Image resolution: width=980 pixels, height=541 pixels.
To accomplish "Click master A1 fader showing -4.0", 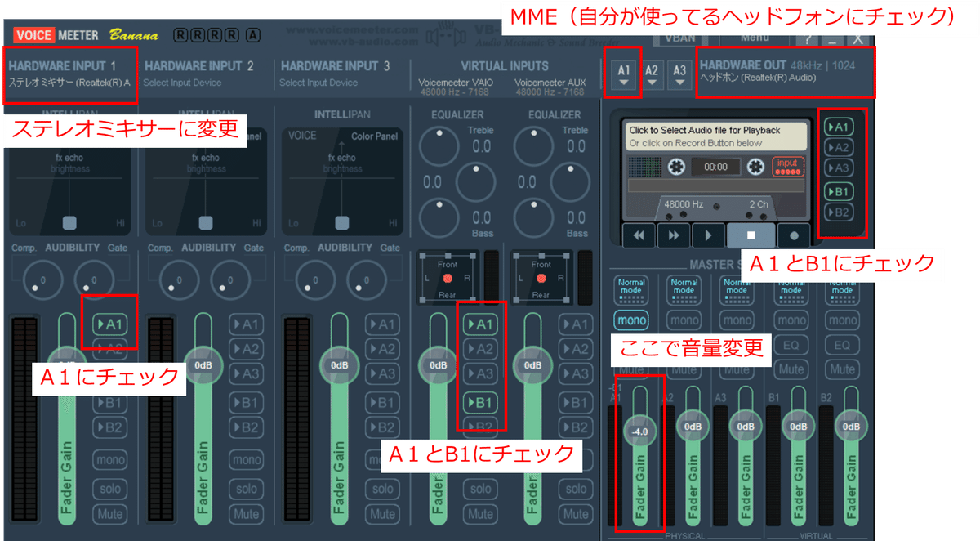I will point(640,431).
